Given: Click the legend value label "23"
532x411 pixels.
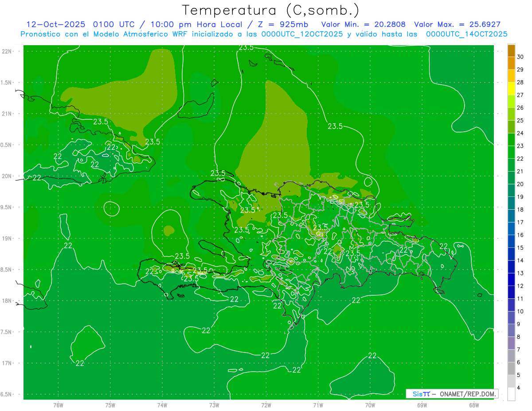Looking at the screenshot, I should (x=520, y=146).
